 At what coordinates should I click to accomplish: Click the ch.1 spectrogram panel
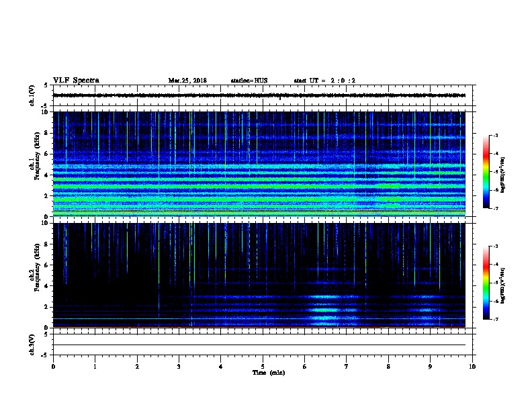pyautogui.click(x=259, y=164)
